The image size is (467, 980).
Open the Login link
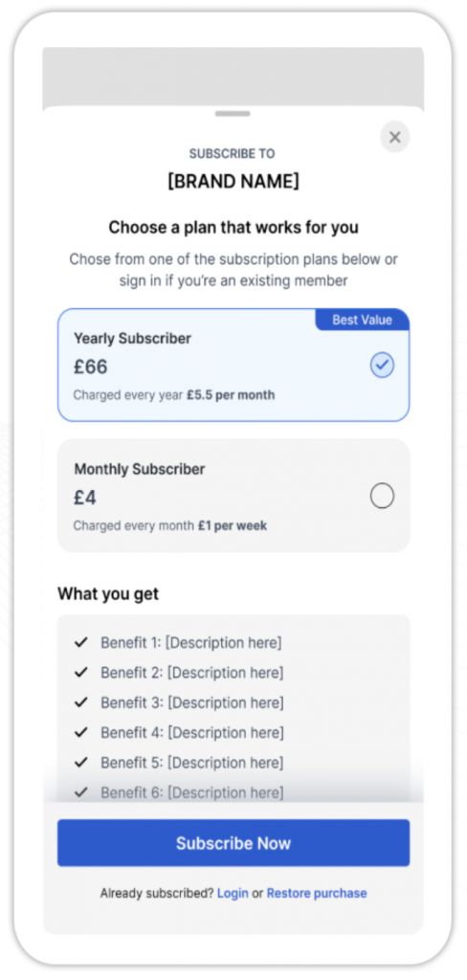pos(233,893)
